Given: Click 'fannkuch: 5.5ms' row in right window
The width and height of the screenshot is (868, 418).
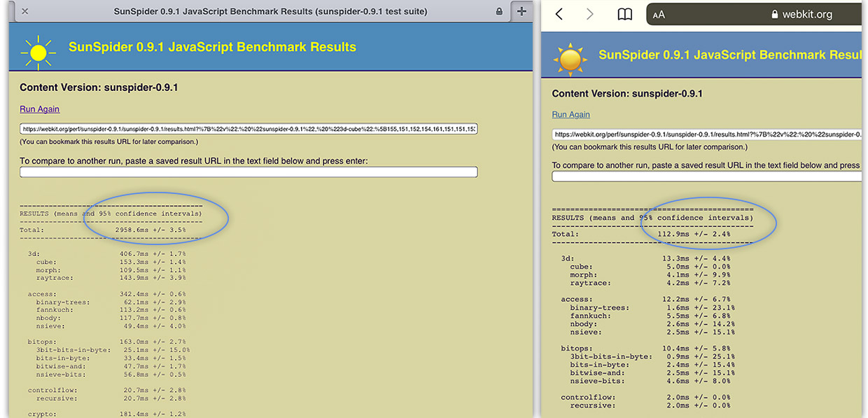Looking at the screenshot, I should pos(650,316).
